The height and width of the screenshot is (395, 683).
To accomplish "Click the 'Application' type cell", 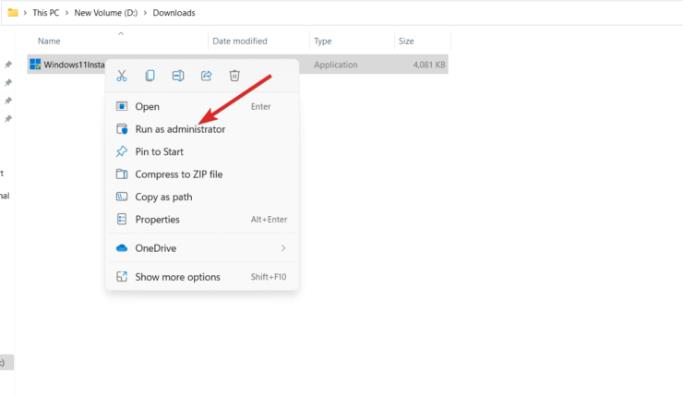I will (335, 64).
